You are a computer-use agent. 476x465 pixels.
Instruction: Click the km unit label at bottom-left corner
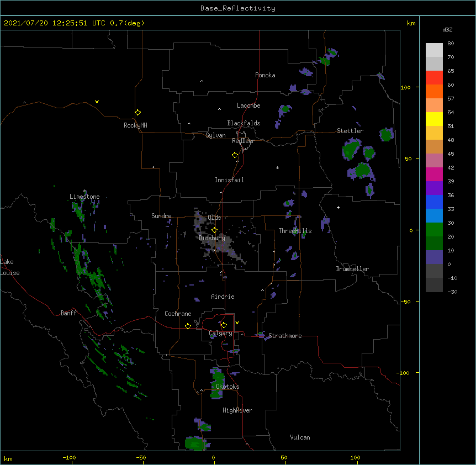(8, 458)
